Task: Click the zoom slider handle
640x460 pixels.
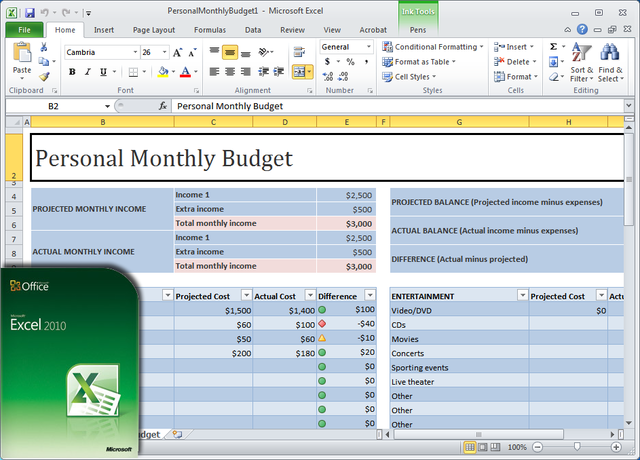Action: click(577, 447)
